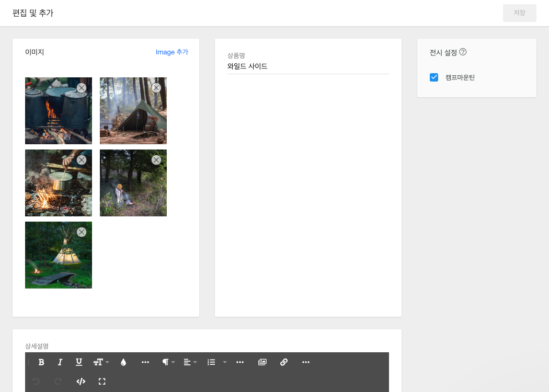Remove the campfire kettles image

[x=82, y=88]
